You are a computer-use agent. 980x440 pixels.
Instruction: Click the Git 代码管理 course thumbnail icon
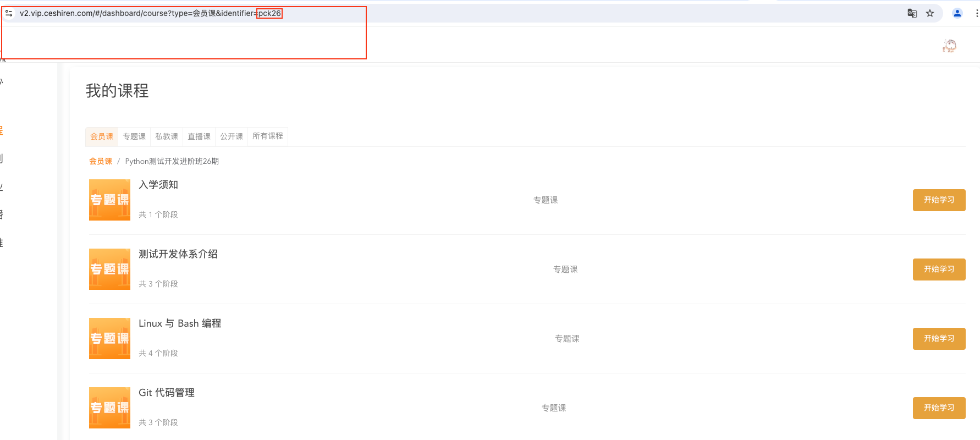(109, 408)
